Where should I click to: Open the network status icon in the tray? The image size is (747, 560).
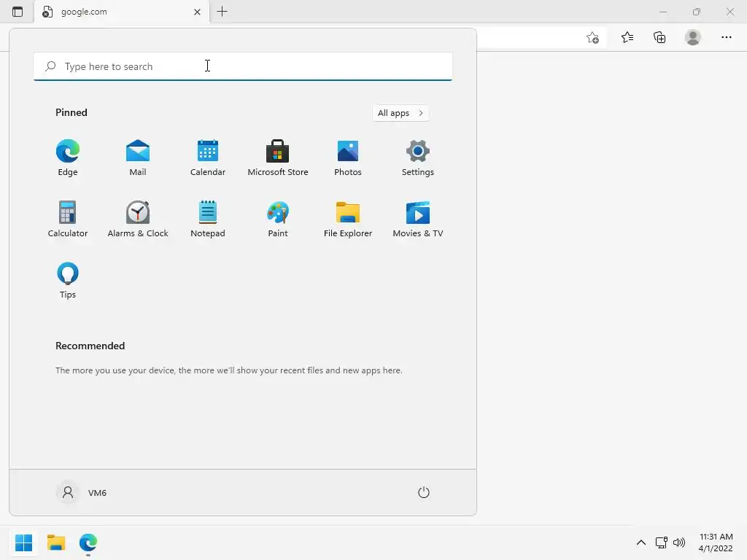click(661, 542)
